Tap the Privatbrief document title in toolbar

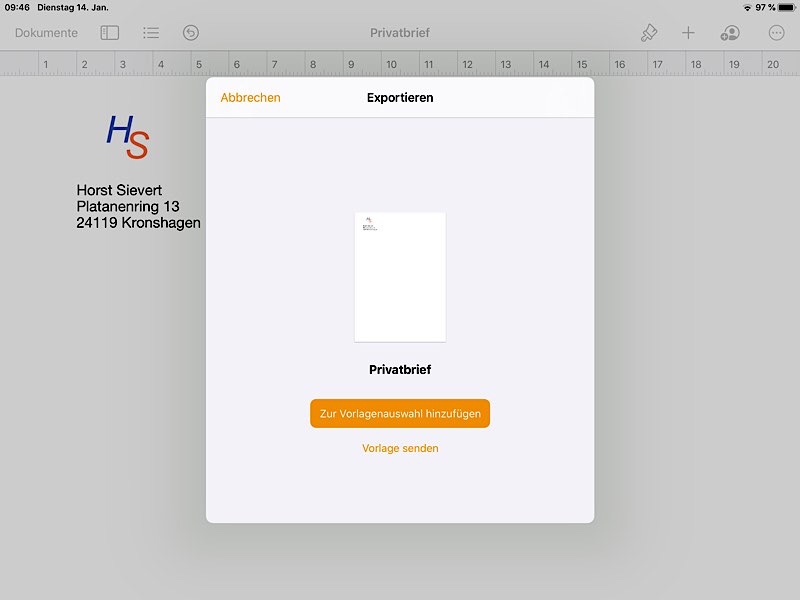[x=400, y=33]
